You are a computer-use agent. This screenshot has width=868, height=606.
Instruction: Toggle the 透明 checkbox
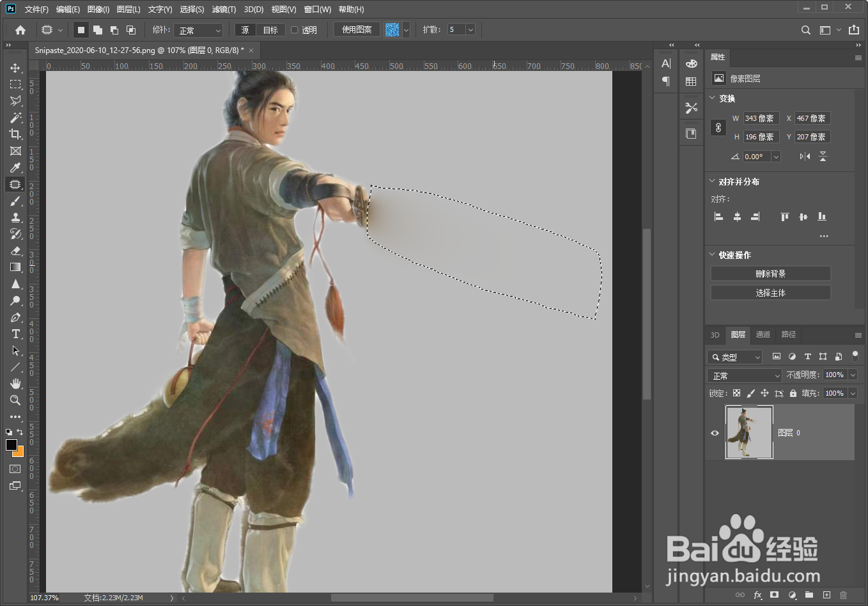(295, 30)
